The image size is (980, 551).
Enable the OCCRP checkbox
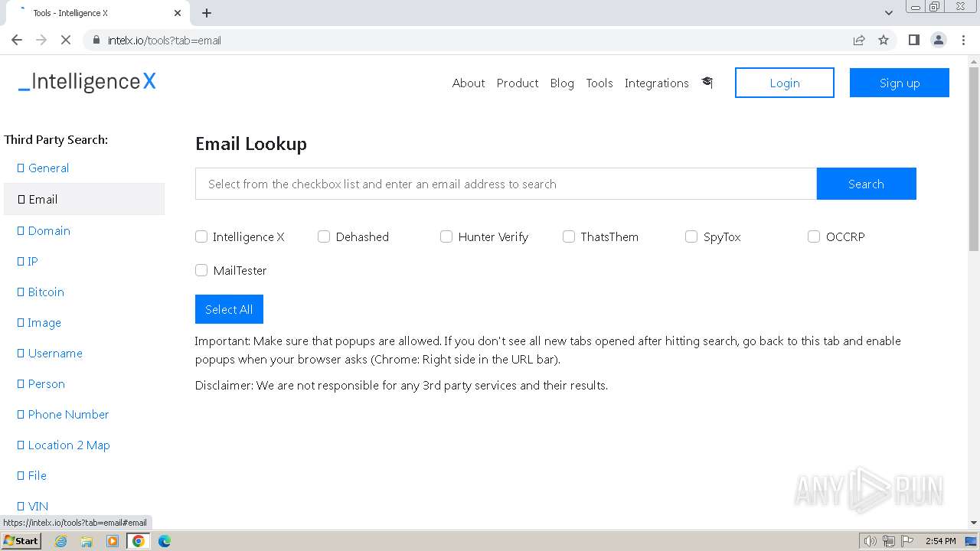[814, 236]
